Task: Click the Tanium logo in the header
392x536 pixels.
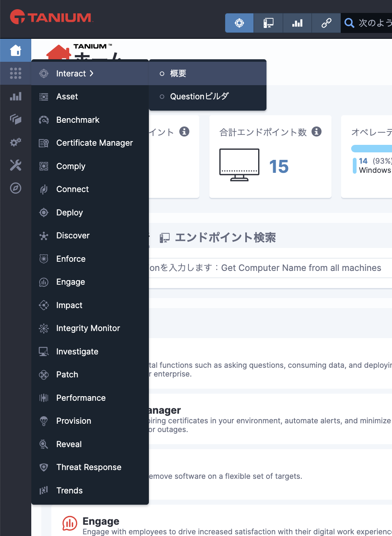Action: click(51, 18)
